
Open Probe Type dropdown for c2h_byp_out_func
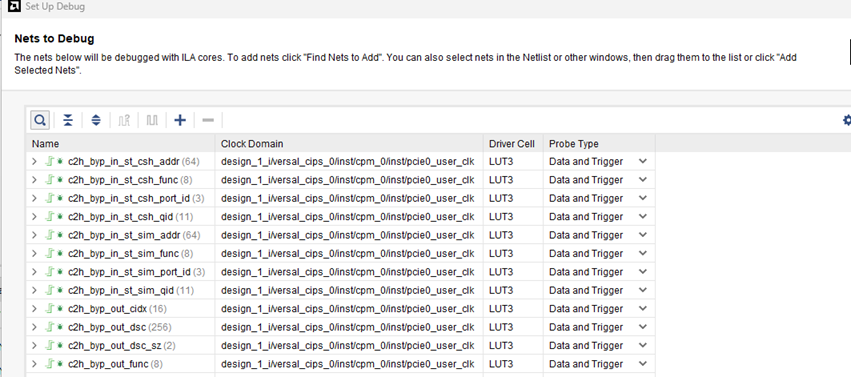coord(643,364)
